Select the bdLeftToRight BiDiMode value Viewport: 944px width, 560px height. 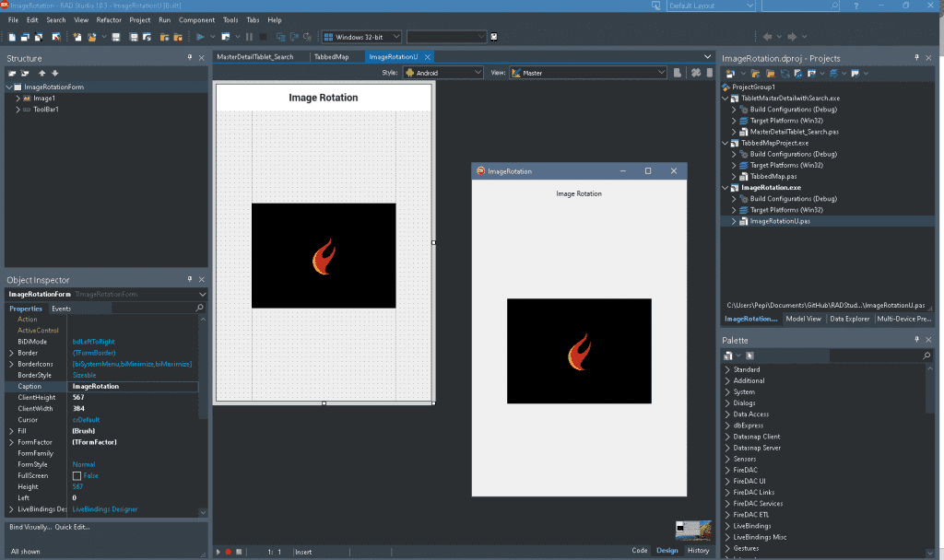point(93,342)
